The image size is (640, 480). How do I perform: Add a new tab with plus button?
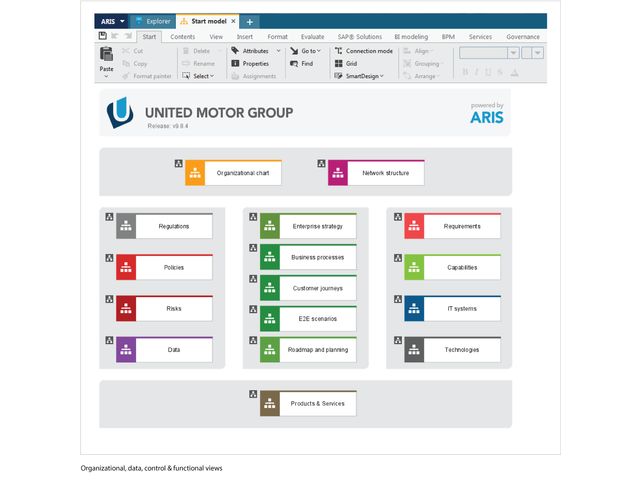click(x=250, y=21)
